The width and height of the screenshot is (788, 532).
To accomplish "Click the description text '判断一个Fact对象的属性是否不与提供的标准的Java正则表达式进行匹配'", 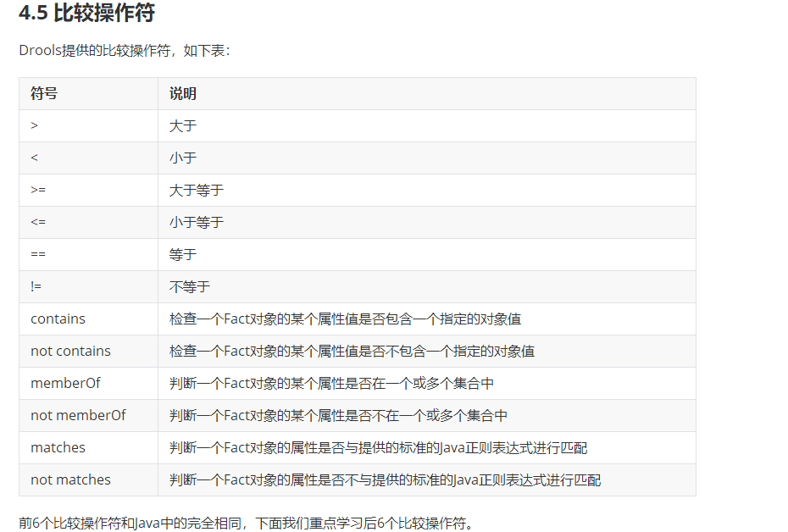I will pyautogui.click(x=385, y=479).
